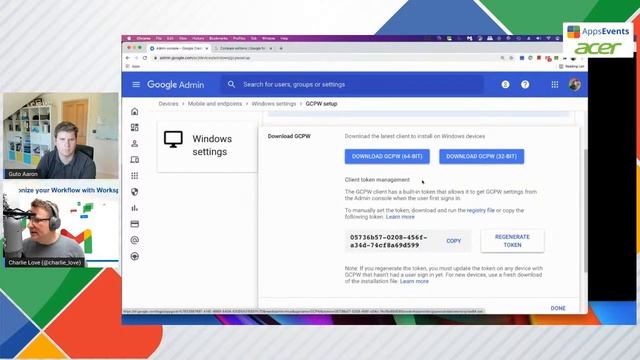Image resolution: width=640 pixels, height=360 pixels.
Task: Click the Mobile and endpoints breadcrumb
Action: click(215, 104)
